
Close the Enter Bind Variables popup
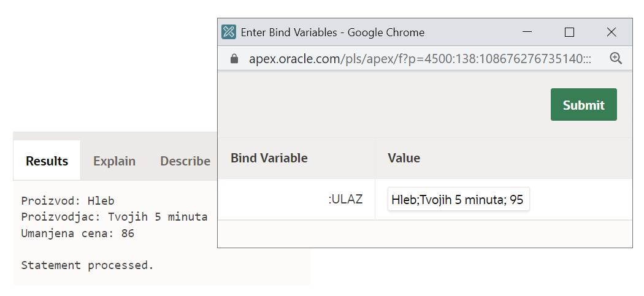point(611,32)
